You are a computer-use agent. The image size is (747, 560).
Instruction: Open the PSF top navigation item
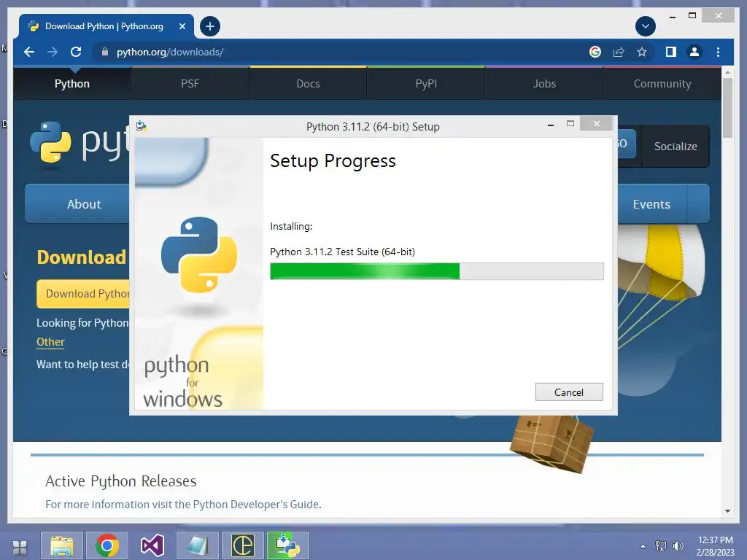(x=190, y=83)
